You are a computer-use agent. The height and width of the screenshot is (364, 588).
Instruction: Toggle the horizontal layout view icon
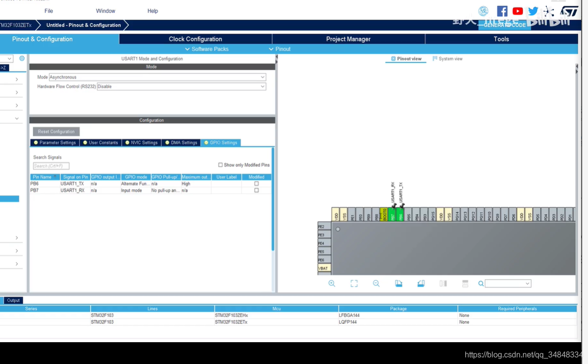pos(465,284)
